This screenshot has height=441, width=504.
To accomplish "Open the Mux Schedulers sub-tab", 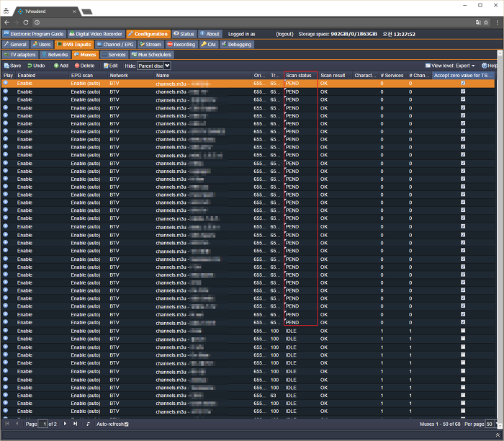I will (151, 55).
